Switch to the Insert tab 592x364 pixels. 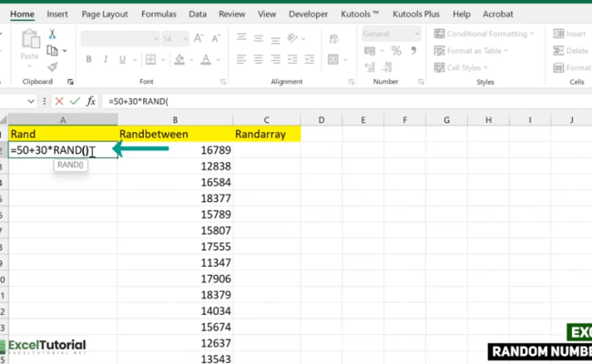[57, 14]
